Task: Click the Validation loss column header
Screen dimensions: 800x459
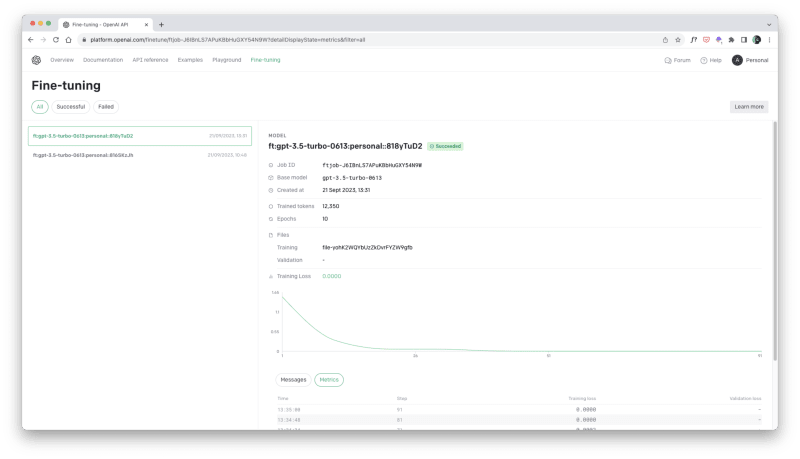Action: [745, 398]
